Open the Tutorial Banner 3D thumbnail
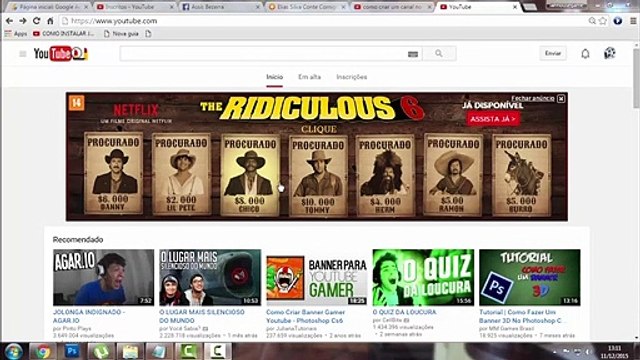The height and width of the screenshot is (360, 640). click(x=529, y=278)
